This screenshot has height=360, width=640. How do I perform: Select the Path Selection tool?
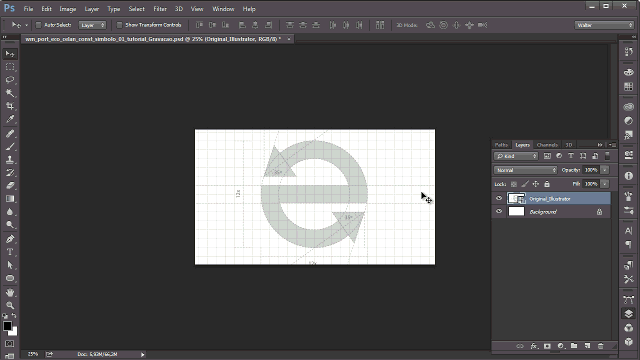[10, 265]
